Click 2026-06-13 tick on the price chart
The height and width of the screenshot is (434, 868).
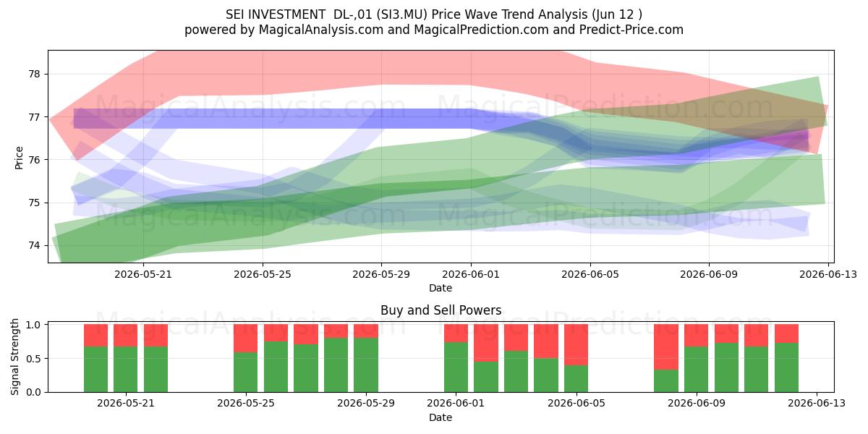pos(828,274)
